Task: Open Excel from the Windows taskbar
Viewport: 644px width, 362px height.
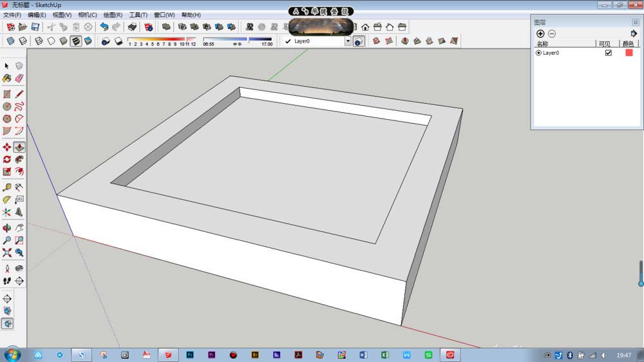Action: coord(384,355)
